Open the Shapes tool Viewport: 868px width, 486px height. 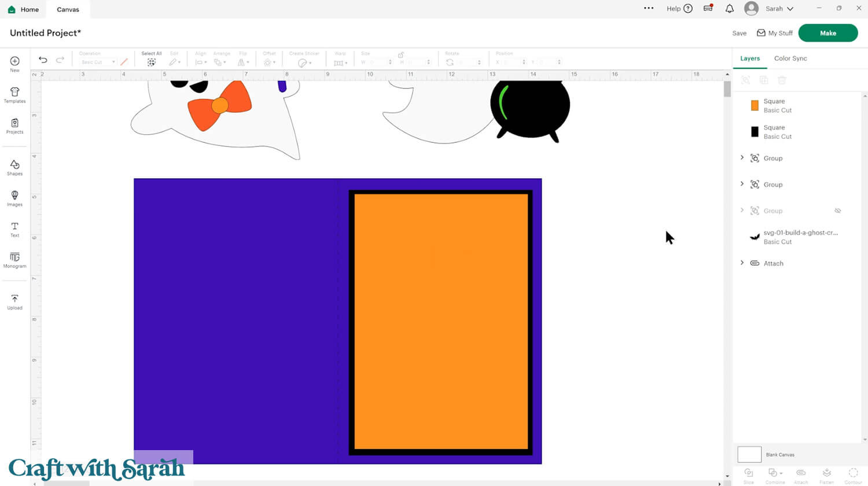(14, 168)
